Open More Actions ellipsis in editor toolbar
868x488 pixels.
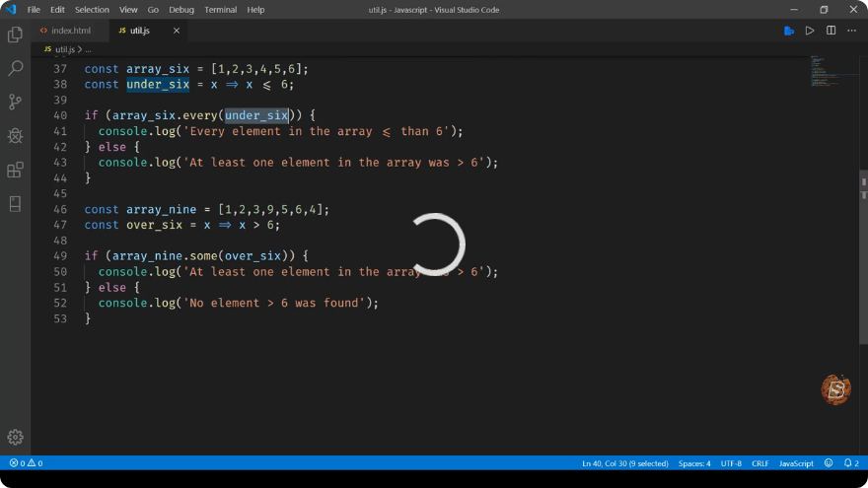(x=851, y=31)
